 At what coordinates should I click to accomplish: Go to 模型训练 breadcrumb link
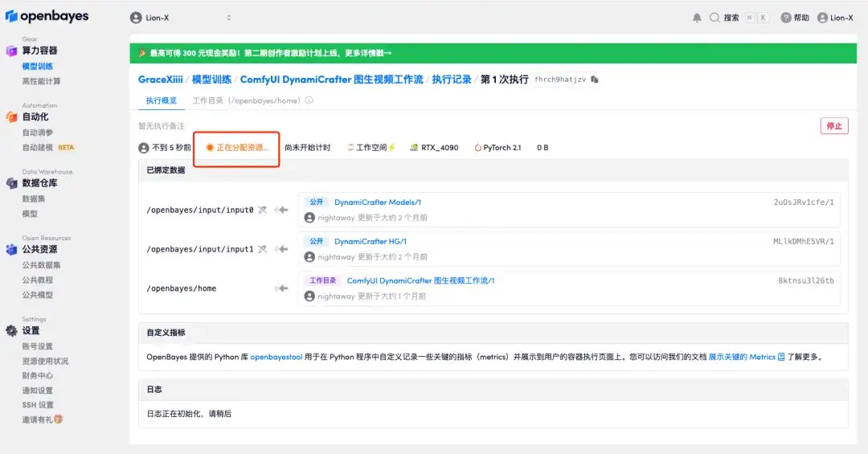[x=211, y=80]
